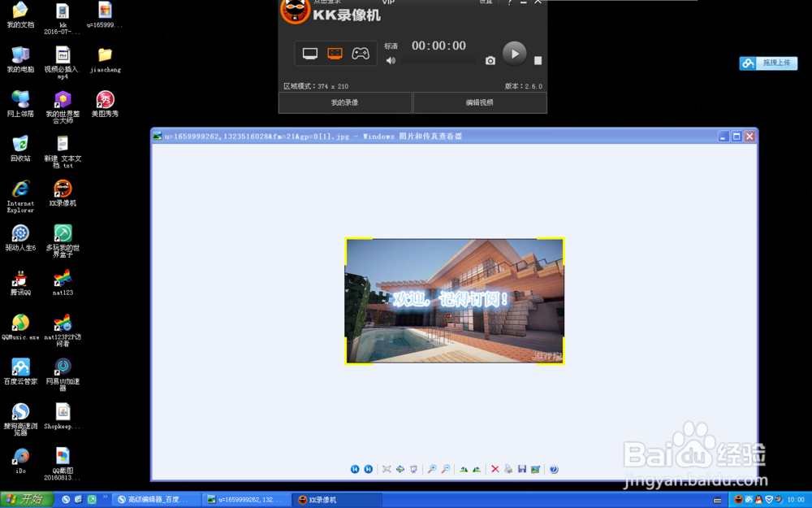Select Best Fit view in picture viewer

(x=387, y=469)
